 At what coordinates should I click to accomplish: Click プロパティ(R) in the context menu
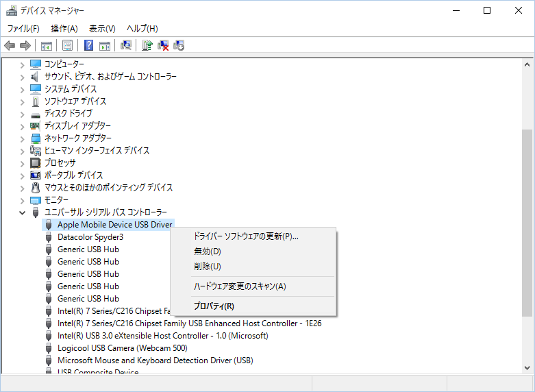pos(214,306)
